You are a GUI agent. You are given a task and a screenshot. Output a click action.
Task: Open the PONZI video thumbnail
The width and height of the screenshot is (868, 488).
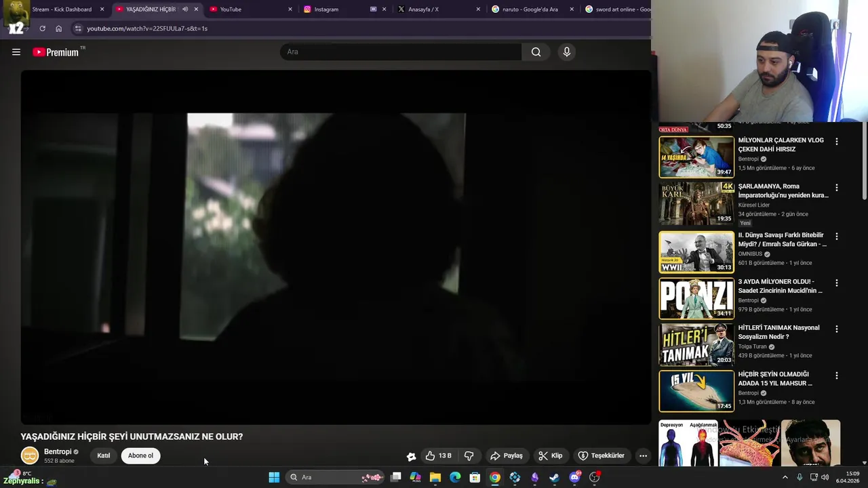(x=696, y=298)
